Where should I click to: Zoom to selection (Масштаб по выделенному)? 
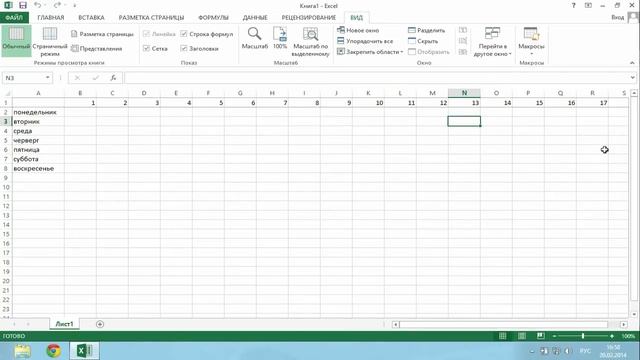(x=311, y=41)
